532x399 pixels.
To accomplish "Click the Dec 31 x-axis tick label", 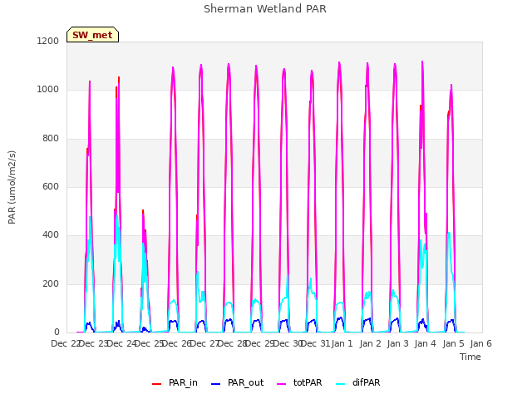I will tap(315, 343).
